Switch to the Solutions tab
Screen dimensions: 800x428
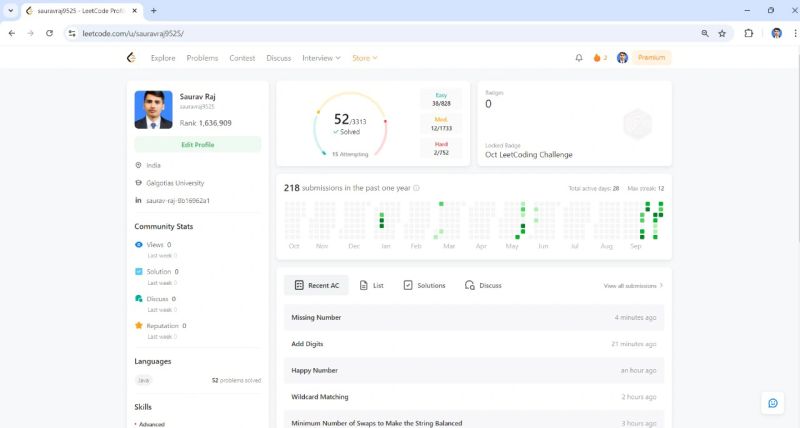pyautogui.click(x=424, y=285)
